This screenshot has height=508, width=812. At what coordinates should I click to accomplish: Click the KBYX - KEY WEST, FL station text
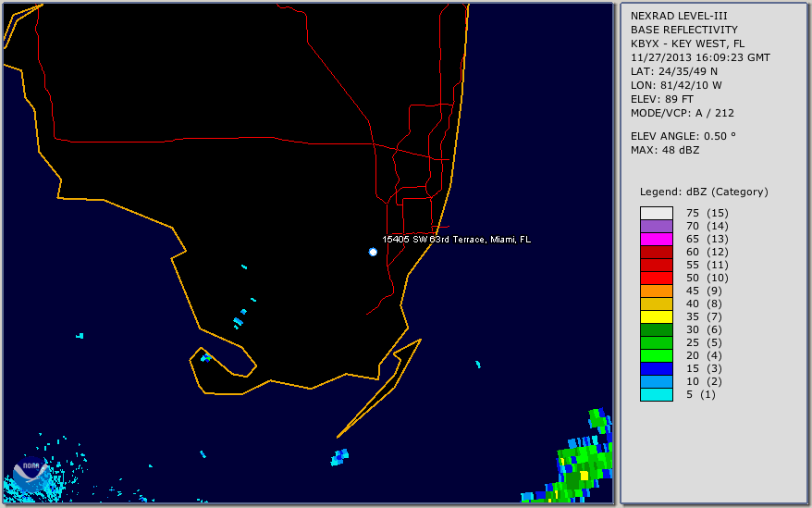click(687, 44)
